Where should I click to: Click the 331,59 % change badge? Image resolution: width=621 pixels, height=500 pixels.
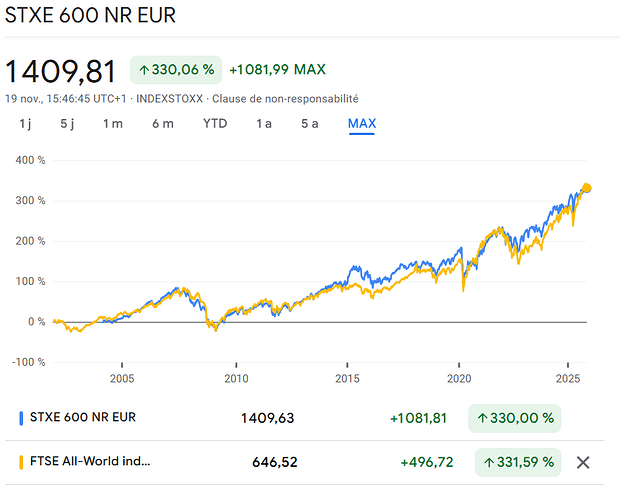tap(514, 462)
